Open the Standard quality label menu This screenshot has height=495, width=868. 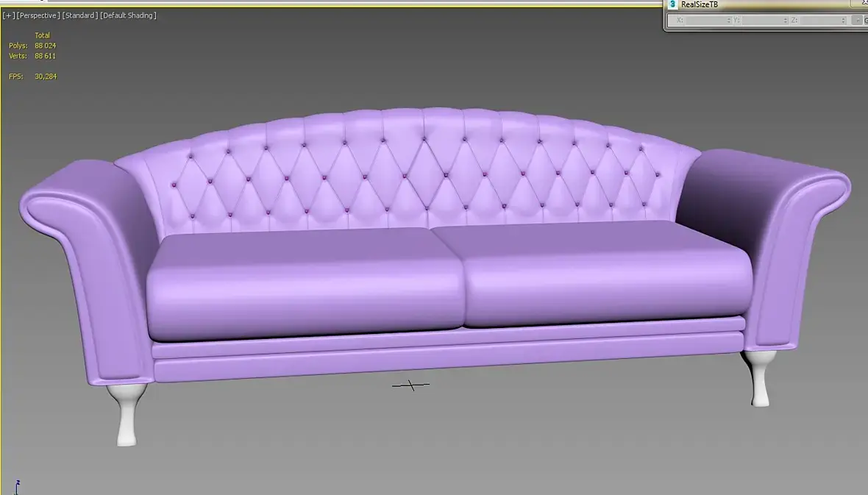pyautogui.click(x=79, y=15)
